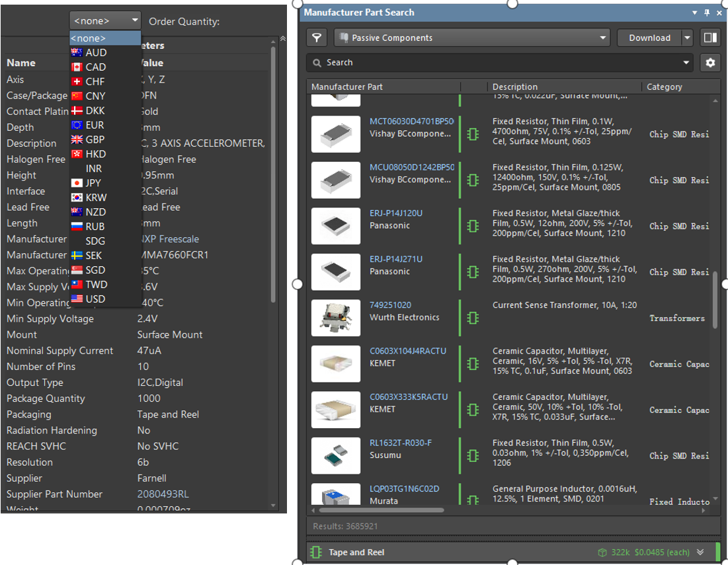Click the filter funnel icon in Manufacturer Part Search

pos(317,38)
